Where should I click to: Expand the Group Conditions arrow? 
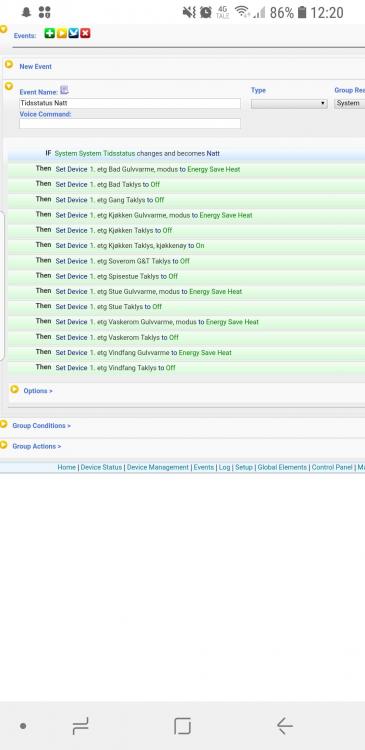(x=3, y=424)
